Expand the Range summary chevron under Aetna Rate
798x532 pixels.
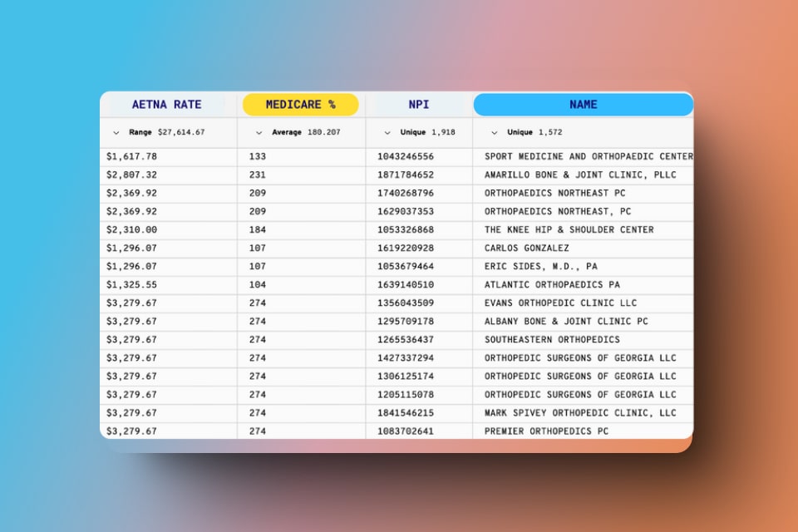click(116, 133)
